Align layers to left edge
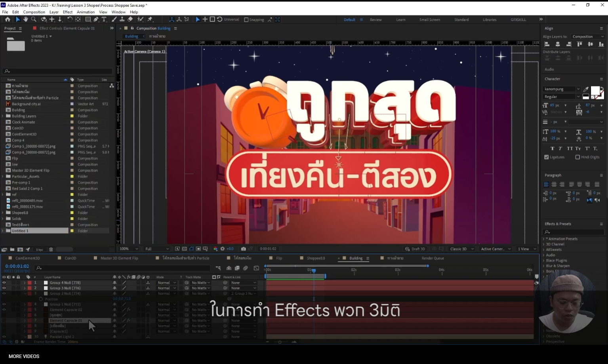The height and width of the screenshot is (364, 608). 547,44
